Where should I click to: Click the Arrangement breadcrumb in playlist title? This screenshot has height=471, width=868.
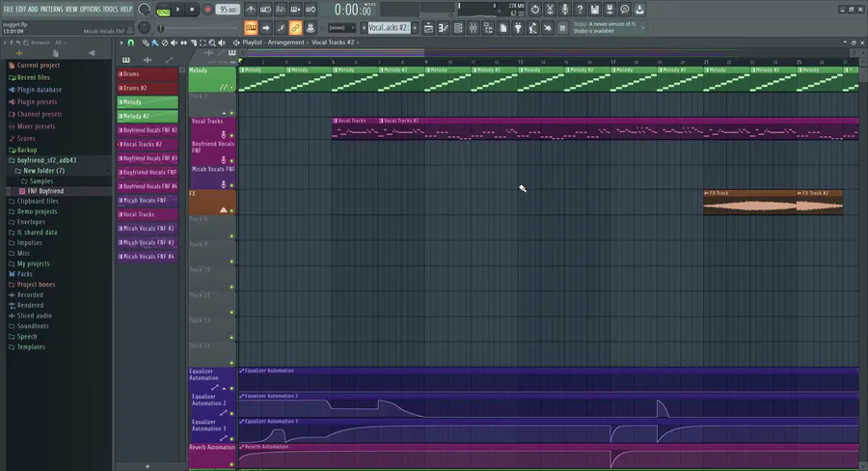pyautogui.click(x=285, y=42)
